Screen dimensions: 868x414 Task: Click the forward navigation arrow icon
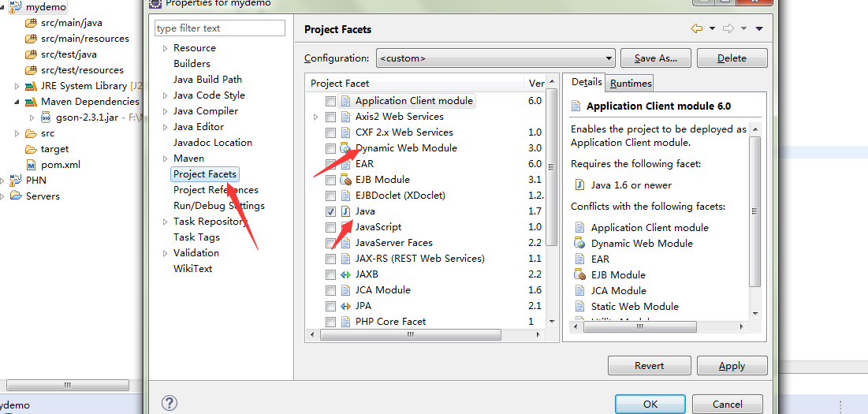[x=728, y=28]
